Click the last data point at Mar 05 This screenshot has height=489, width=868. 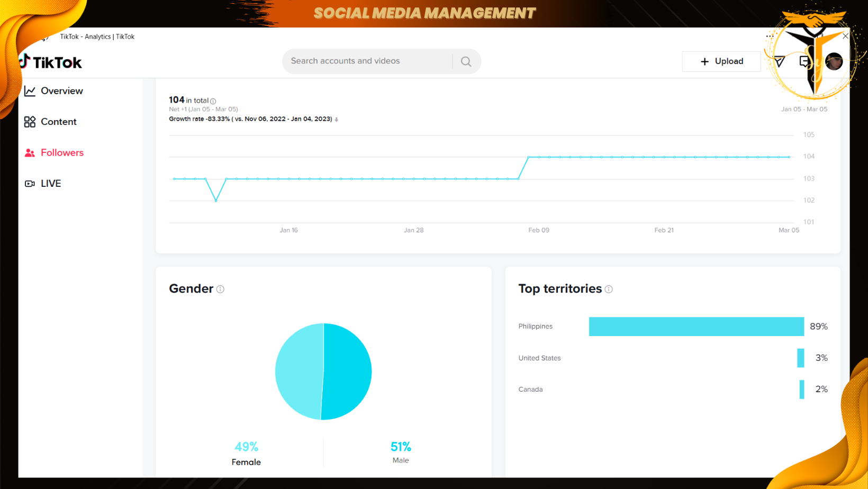point(789,157)
